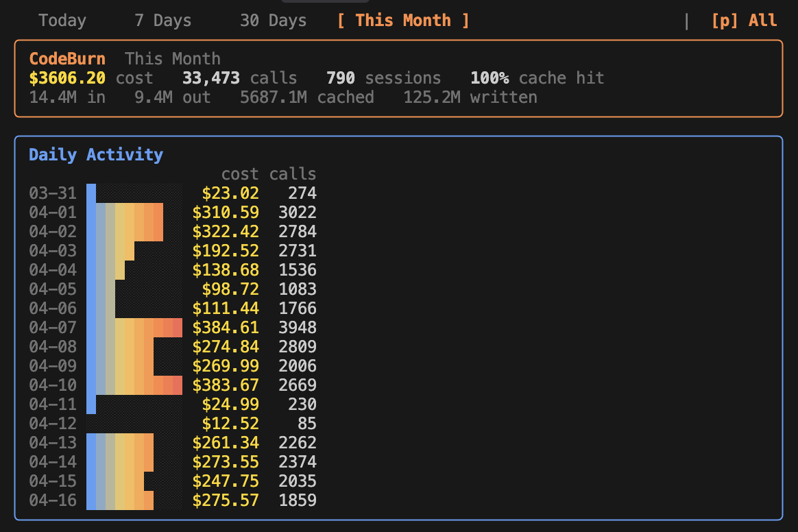Select the $3606.20 total cost value
The image size is (798, 532).
point(67,78)
